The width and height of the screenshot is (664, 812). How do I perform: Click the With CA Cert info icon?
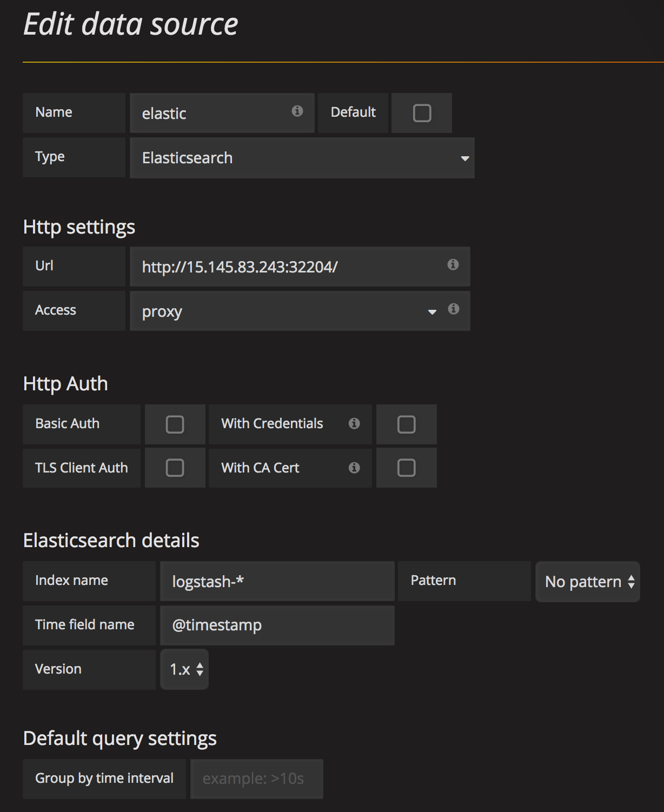pos(354,468)
